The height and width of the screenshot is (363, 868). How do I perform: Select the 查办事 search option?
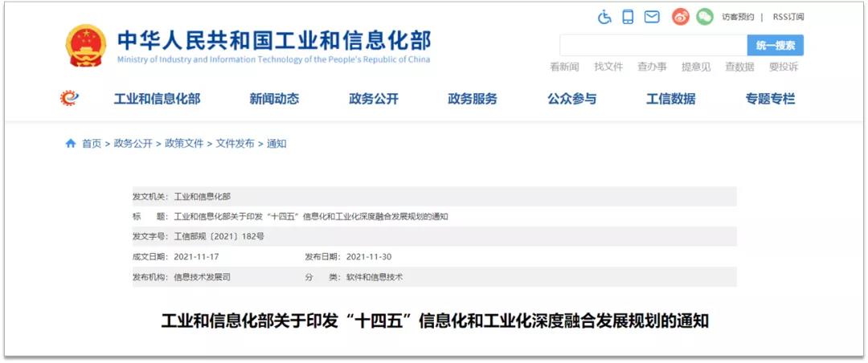[652, 67]
